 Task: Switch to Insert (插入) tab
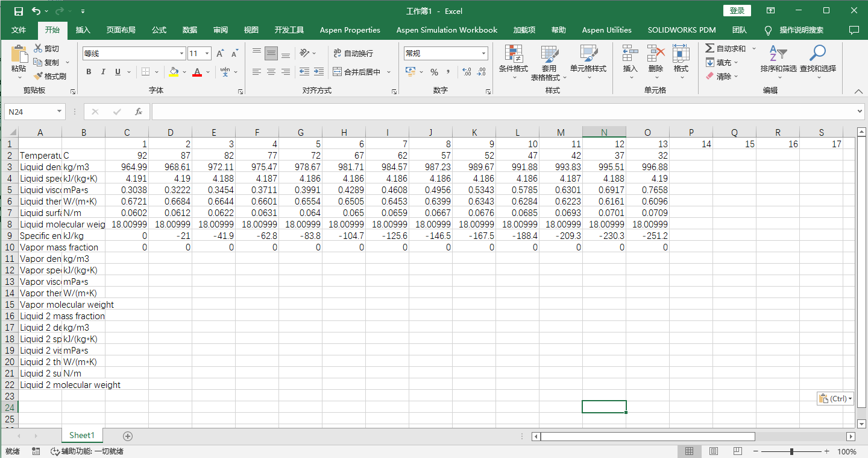click(x=83, y=30)
